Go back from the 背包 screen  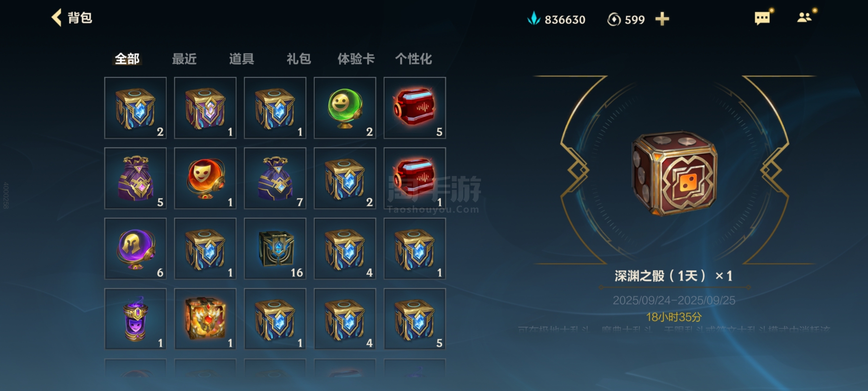click(x=56, y=18)
